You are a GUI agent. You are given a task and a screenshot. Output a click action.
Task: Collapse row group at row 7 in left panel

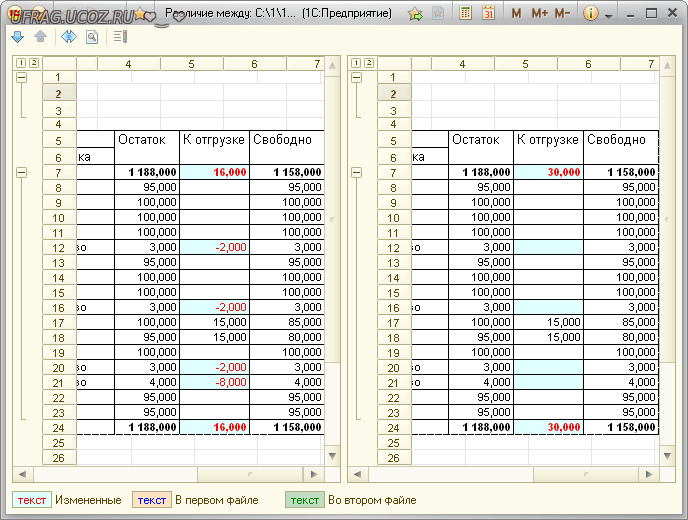[20, 172]
